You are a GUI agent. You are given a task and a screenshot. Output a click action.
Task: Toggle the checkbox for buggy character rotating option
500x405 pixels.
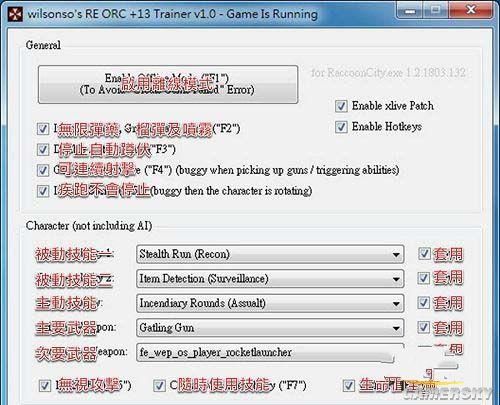pos(43,191)
